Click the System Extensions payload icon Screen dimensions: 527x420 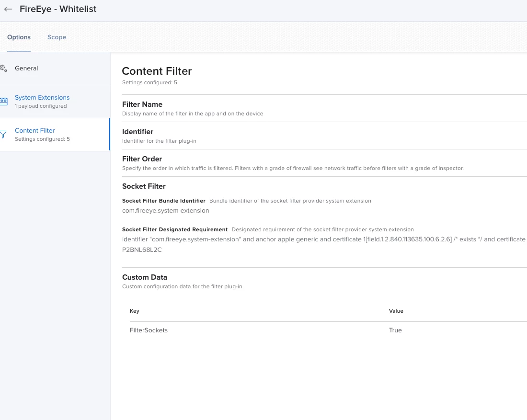click(x=4, y=101)
